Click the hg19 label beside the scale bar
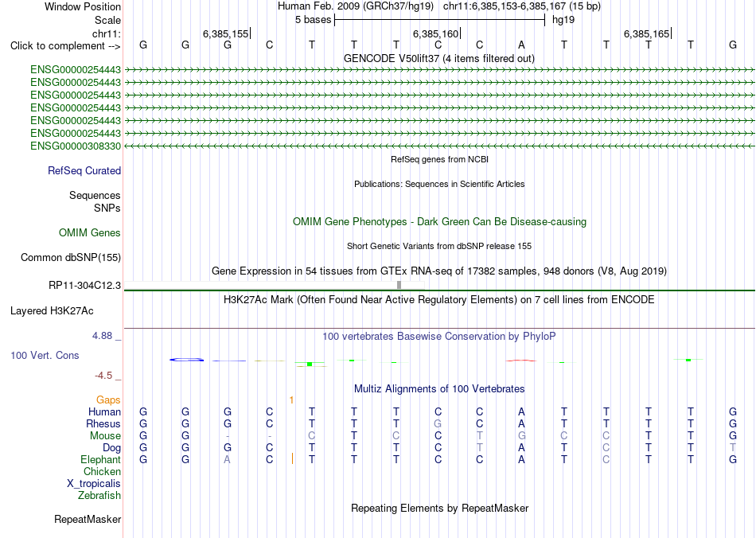The height and width of the screenshot is (538, 756). tap(563, 20)
